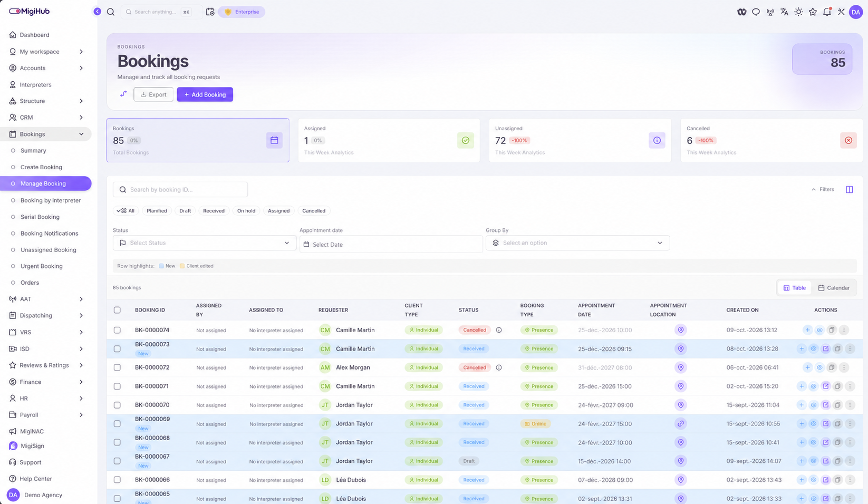Viewport: 868px width, 504px height.
Task: Toggle column layout icon beside Filters
Action: point(849,189)
